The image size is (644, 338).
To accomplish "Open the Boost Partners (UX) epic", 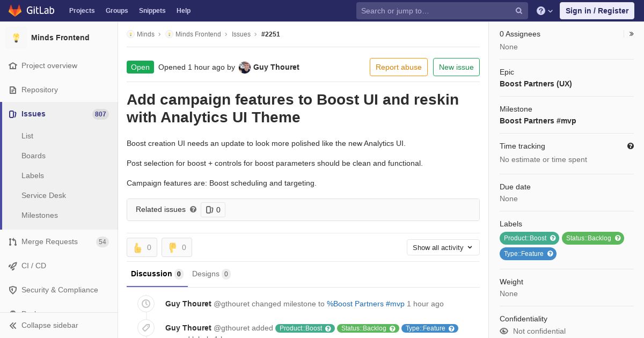I will click(x=536, y=84).
